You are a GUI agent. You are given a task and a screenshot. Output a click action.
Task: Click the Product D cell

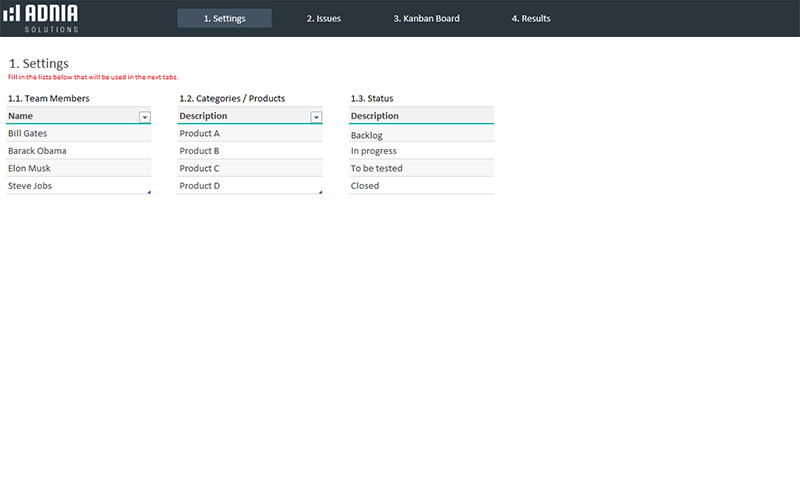point(250,186)
